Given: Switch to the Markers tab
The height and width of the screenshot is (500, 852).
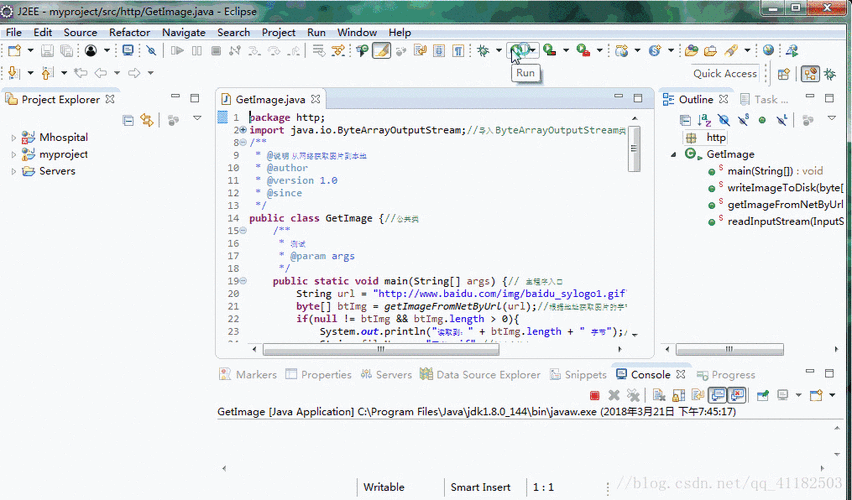Looking at the screenshot, I should pos(248,374).
